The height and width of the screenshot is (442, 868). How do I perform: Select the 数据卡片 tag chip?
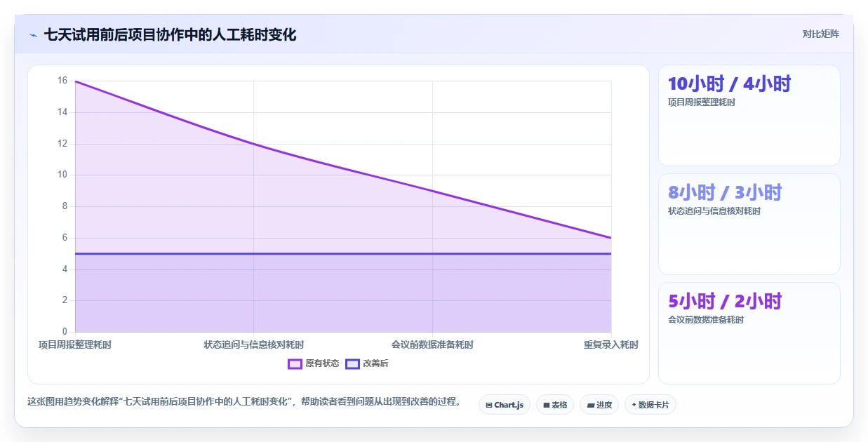(650, 405)
